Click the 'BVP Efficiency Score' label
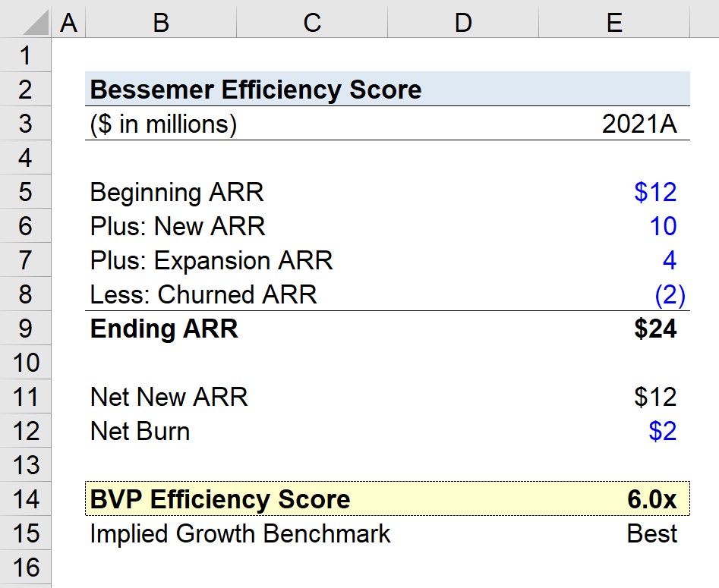719x588 pixels. click(x=220, y=499)
